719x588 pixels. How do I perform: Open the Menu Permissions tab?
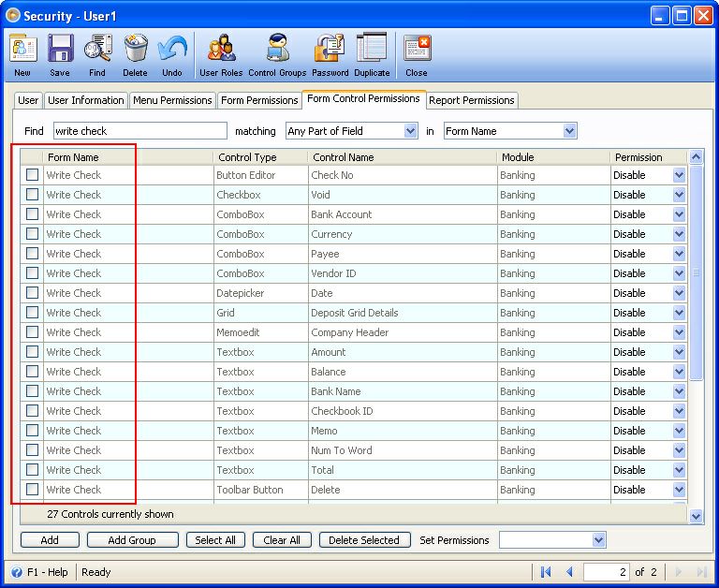click(172, 100)
